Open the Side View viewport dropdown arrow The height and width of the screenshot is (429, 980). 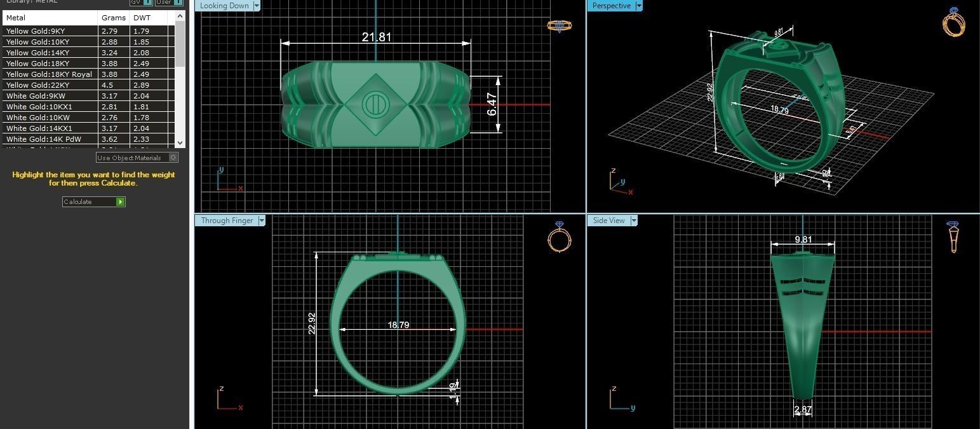tap(634, 221)
